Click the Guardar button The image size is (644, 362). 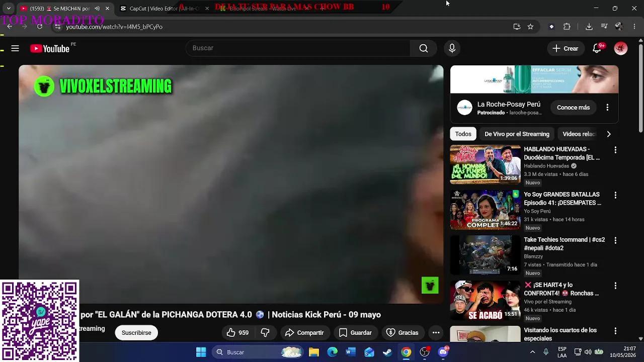tap(355, 332)
